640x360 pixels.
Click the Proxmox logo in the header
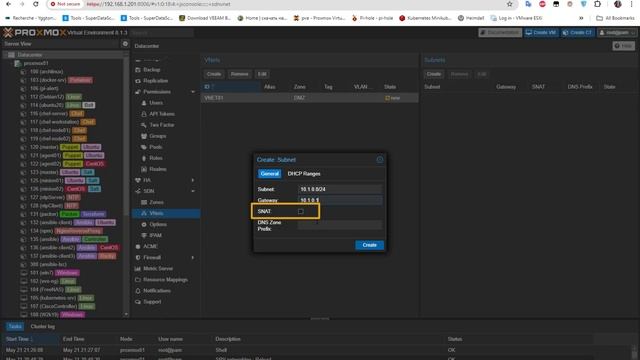click(x=35, y=33)
